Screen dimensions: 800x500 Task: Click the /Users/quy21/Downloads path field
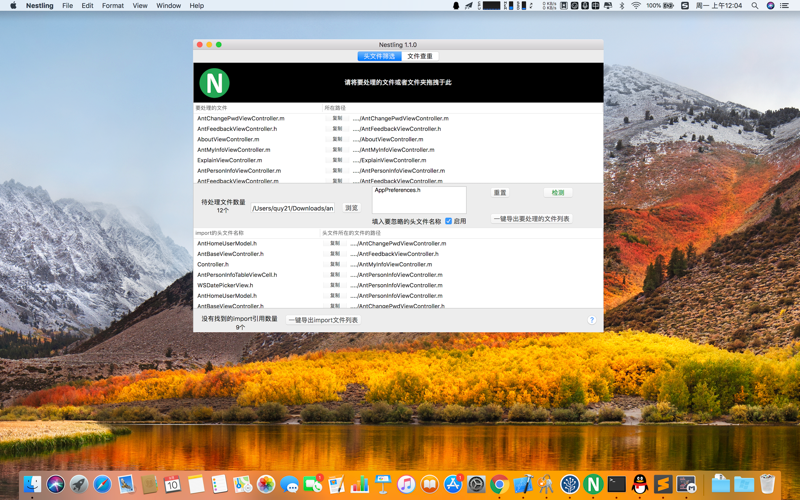point(293,208)
